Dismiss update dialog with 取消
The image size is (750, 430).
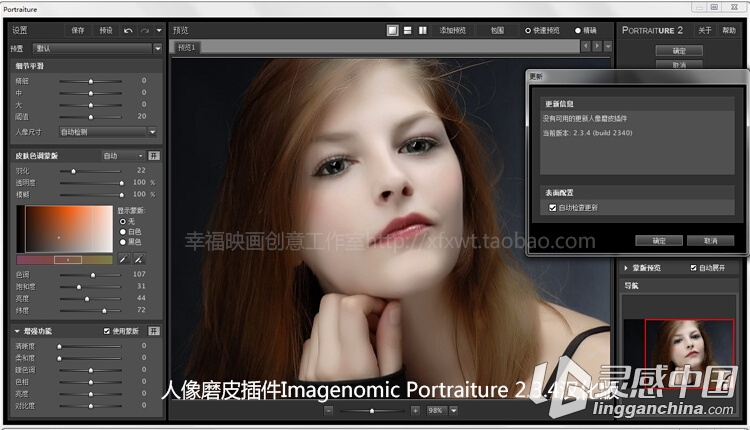(x=710, y=241)
